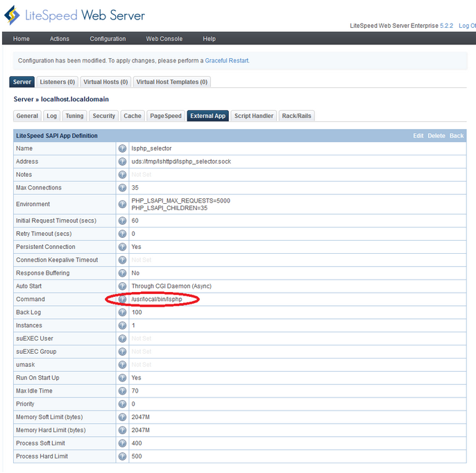The image size is (476, 473).
Task: Click the PHP_LSAPI_CHILDREN=35 environment value
Action: [169, 208]
